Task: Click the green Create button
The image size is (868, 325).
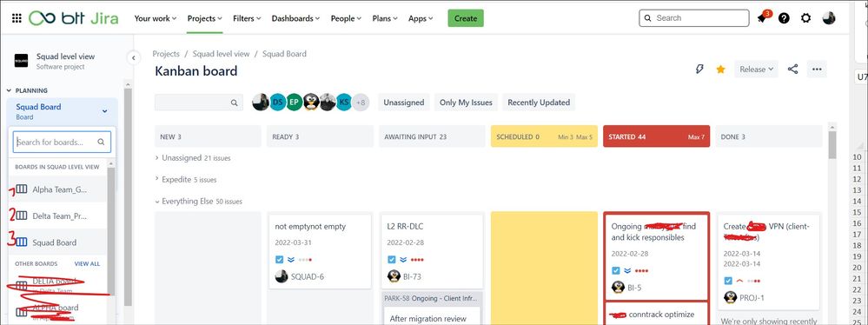Action: (x=466, y=18)
